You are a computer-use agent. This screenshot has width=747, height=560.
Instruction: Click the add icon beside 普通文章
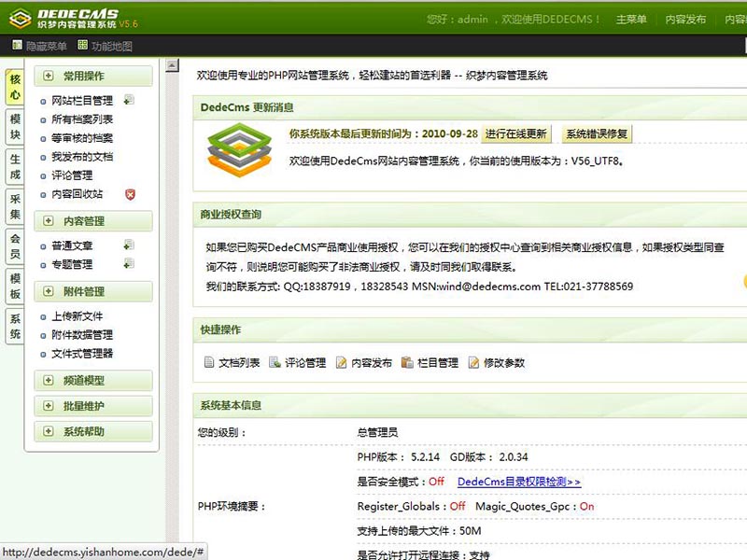[128, 245]
